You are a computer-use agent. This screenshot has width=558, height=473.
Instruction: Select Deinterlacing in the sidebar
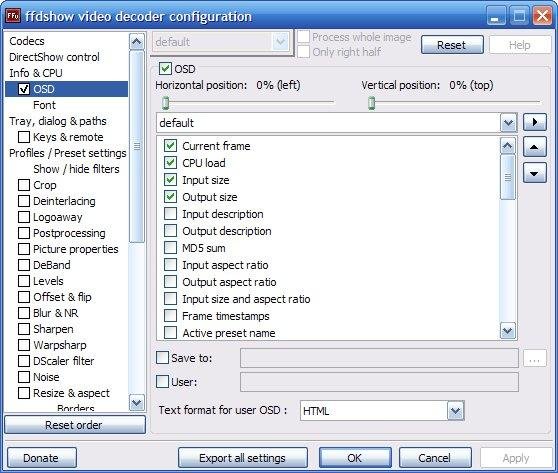[x=64, y=201]
